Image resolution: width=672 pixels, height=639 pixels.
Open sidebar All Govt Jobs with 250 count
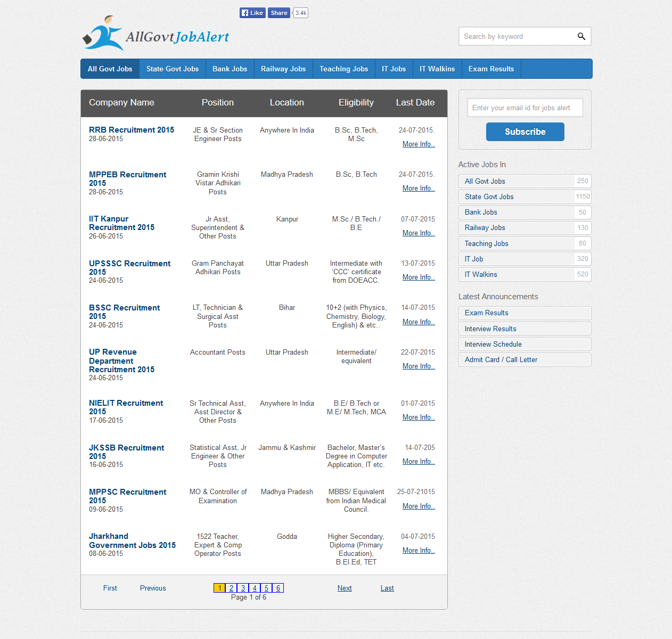pyautogui.click(x=525, y=181)
